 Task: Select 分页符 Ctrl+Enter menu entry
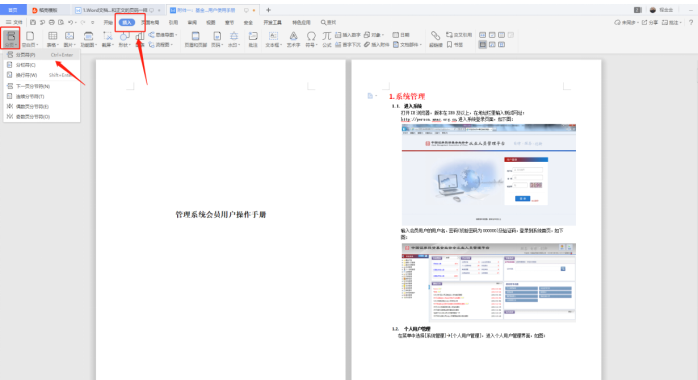point(41,55)
